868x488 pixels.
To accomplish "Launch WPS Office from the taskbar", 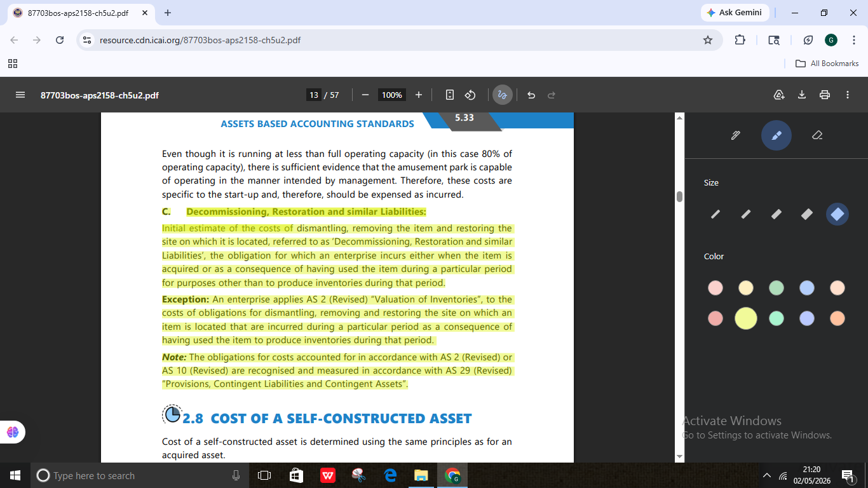I will [x=328, y=475].
